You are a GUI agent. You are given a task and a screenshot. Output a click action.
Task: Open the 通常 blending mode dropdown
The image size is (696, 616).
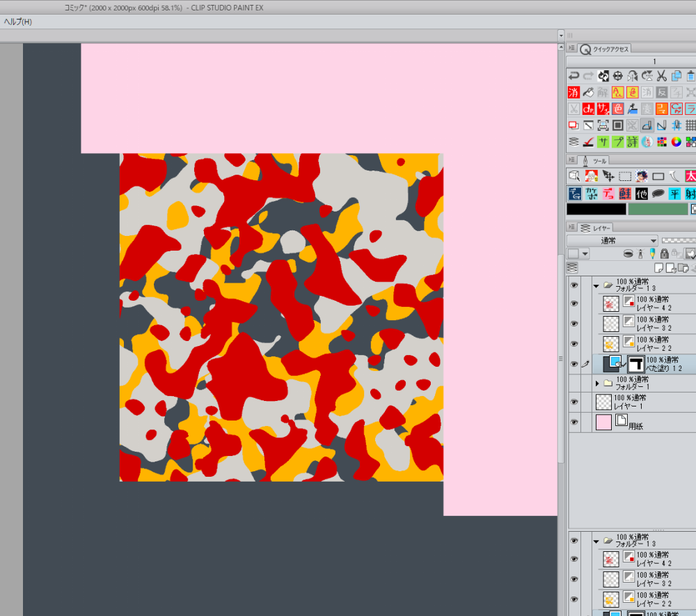point(612,241)
